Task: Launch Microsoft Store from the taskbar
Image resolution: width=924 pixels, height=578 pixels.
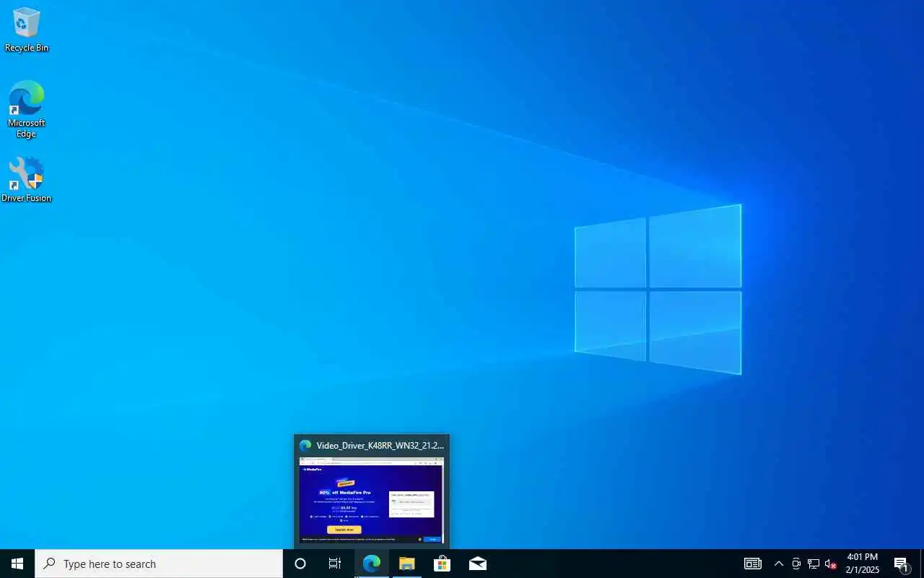Action: (x=443, y=564)
